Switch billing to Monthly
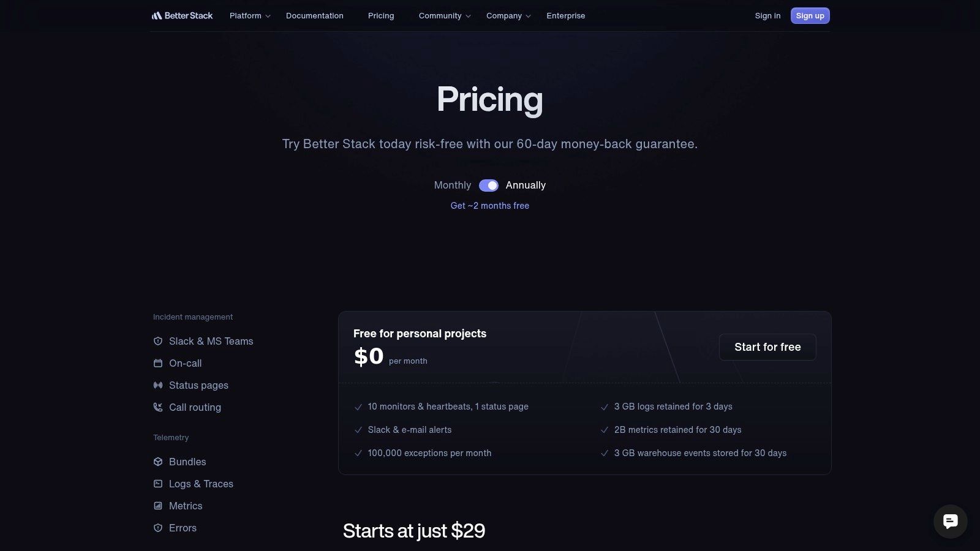The image size is (980, 551). pyautogui.click(x=452, y=185)
